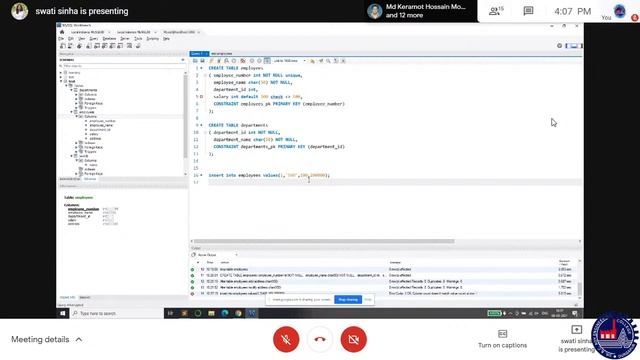The image size is (640, 360).
Task: Click the red hang up call button
Action: click(320, 339)
